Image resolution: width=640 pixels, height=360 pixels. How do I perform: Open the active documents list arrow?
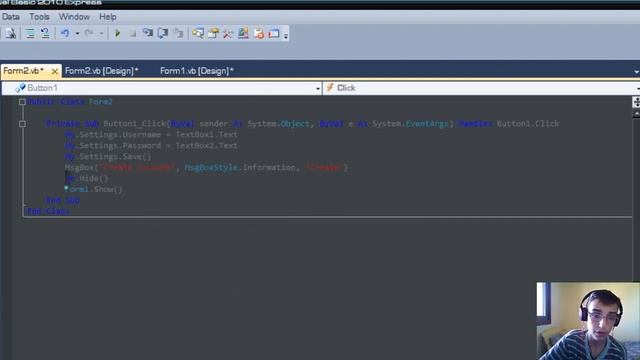click(x=636, y=72)
